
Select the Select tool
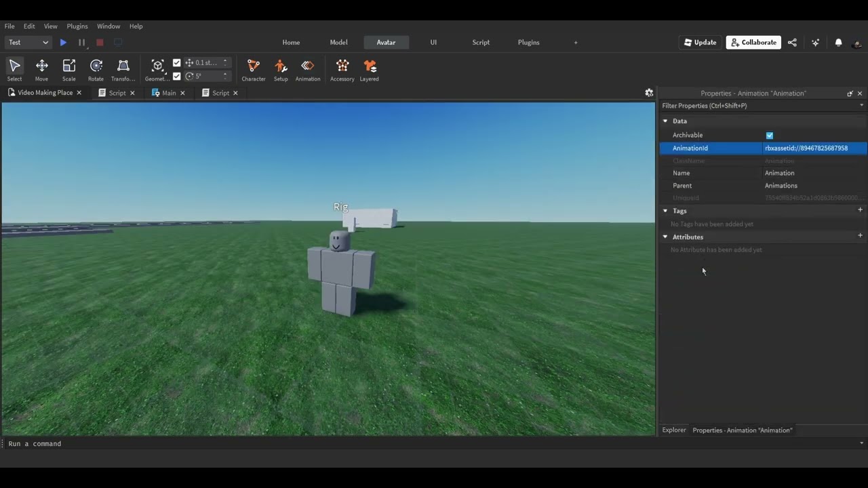point(14,70)
